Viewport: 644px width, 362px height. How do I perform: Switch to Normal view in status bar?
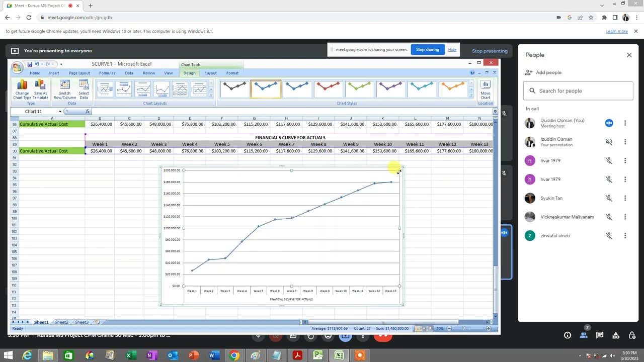[418, 328]
